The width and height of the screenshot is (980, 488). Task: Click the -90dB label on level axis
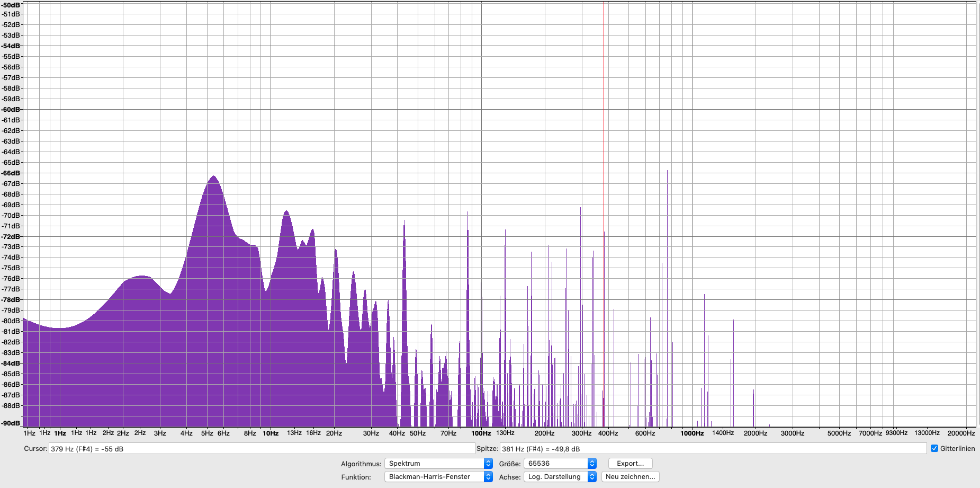[x=11, y=423]
